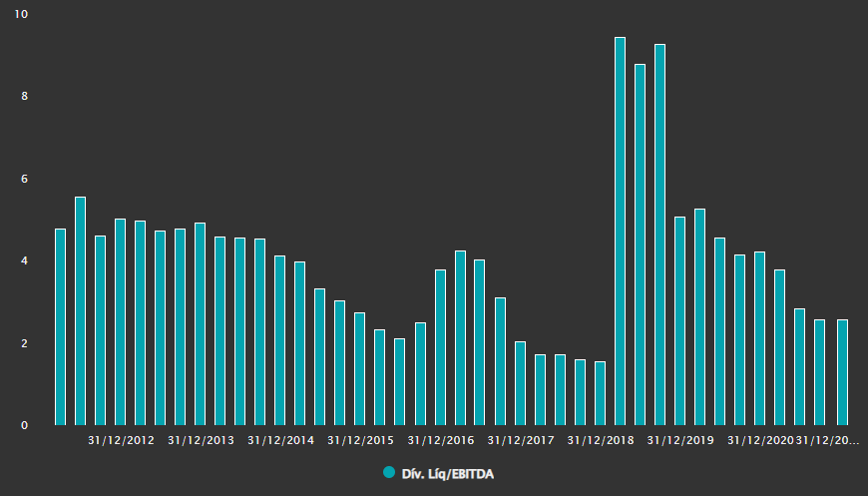Click the first bar at the chart's left edge
The image size is (868, 496).
[60, 327]
